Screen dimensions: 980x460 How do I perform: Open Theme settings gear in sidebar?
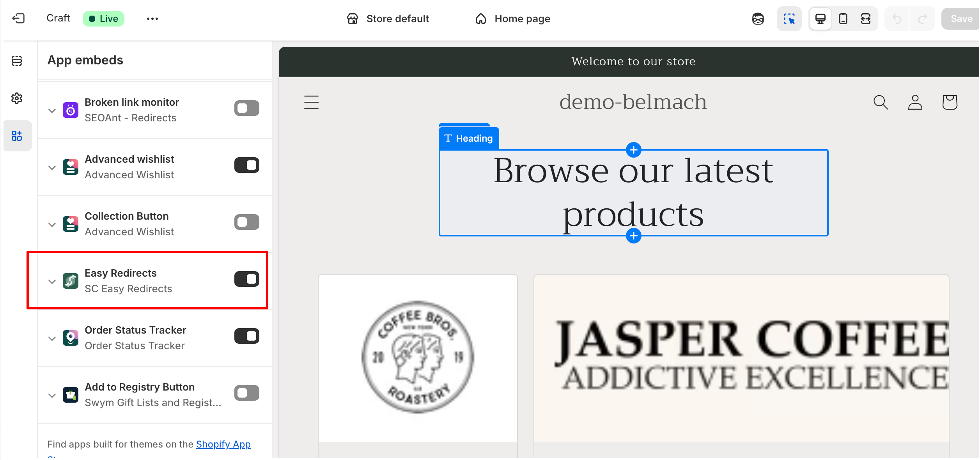[17, 98]
